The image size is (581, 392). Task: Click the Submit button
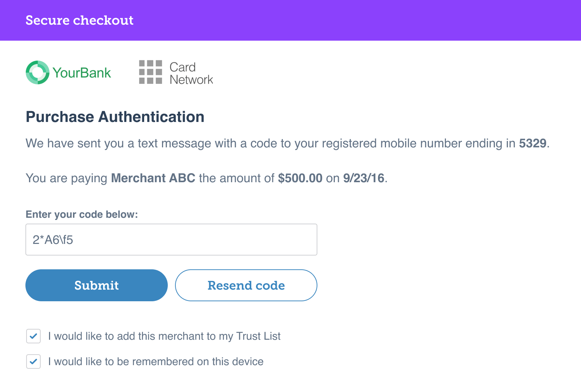[97, 285]
